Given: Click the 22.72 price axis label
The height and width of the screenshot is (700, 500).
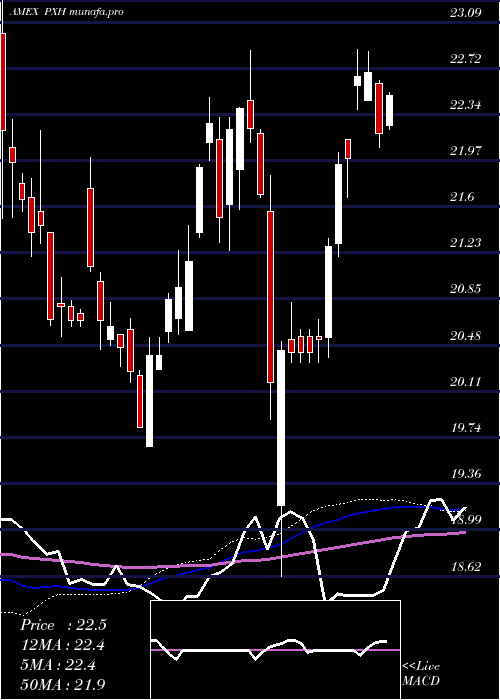Looking at the screenshot, I should click(x=466, y=58).
